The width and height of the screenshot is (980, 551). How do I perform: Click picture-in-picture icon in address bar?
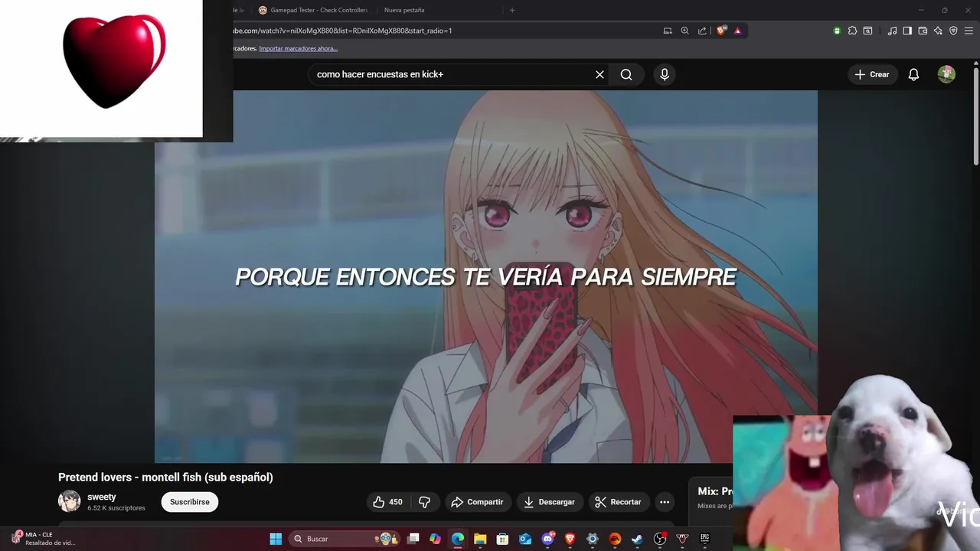click(x=668, y=31)
